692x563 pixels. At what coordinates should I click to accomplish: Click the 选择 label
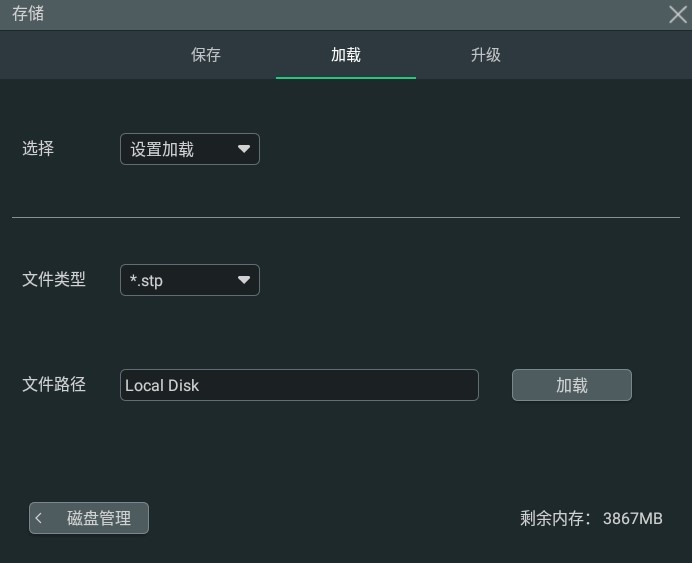tap(38, 148)
